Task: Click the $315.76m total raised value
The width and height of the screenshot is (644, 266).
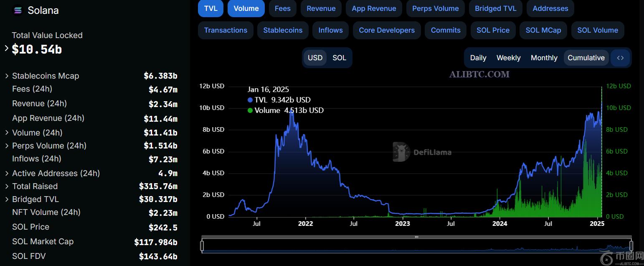Action: [x=158, y=186]
